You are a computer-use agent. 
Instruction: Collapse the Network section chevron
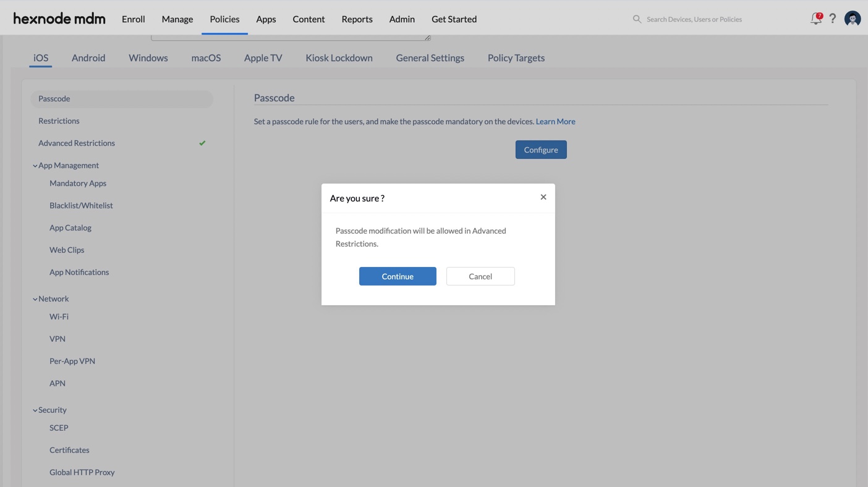pos(35,299)
